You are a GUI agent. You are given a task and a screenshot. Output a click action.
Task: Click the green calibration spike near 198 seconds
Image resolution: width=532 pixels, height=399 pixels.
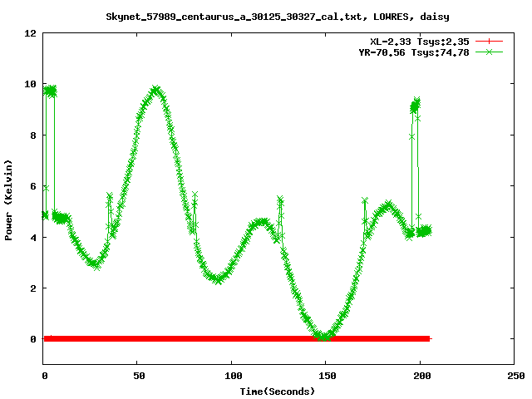[x=416, y=106]
